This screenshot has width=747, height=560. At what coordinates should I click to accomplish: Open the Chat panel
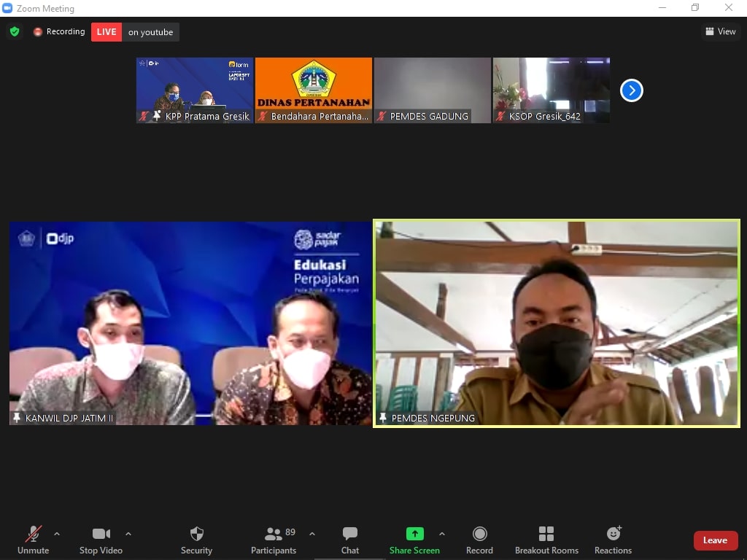350,540
